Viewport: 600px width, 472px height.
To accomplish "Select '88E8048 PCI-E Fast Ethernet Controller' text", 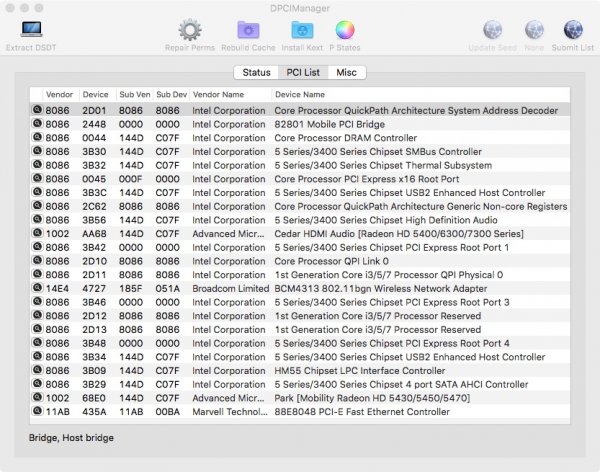I will coord(362,412).
